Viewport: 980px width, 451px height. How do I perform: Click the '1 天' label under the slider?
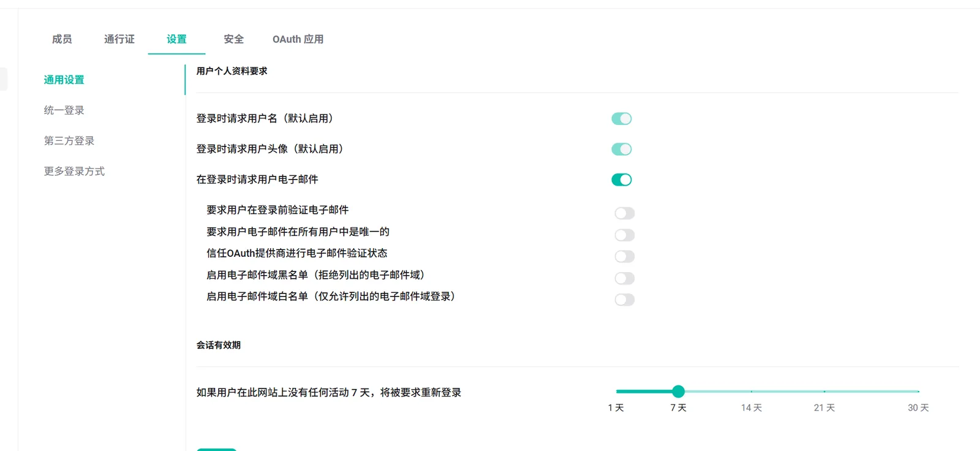click(x=616, y=407)
